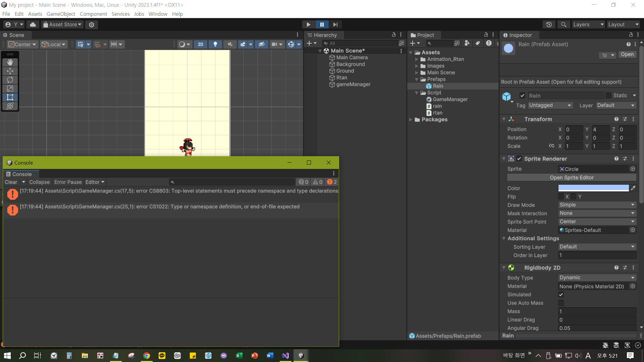Toggle constrained Scale proportions link icon

[551, 146]
